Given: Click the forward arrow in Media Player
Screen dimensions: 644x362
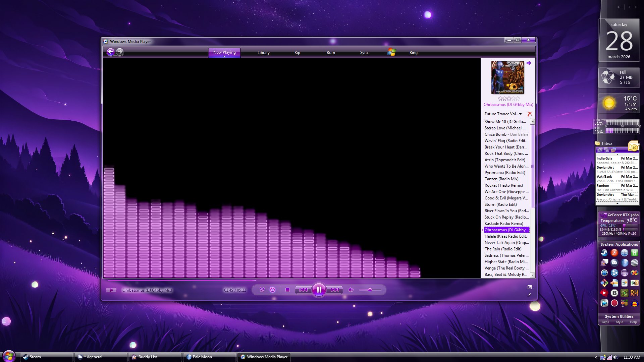Looking at the screenshot, I should pyautogui.click(x=120, y=52).
